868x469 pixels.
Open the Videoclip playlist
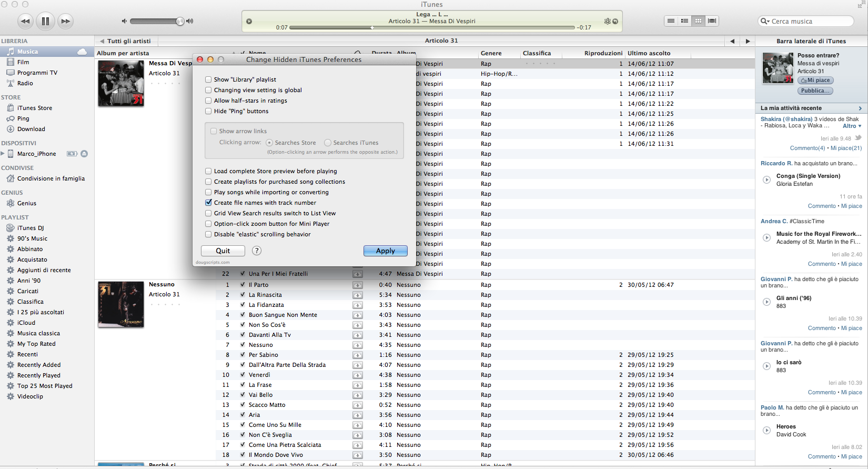(30, 396)
